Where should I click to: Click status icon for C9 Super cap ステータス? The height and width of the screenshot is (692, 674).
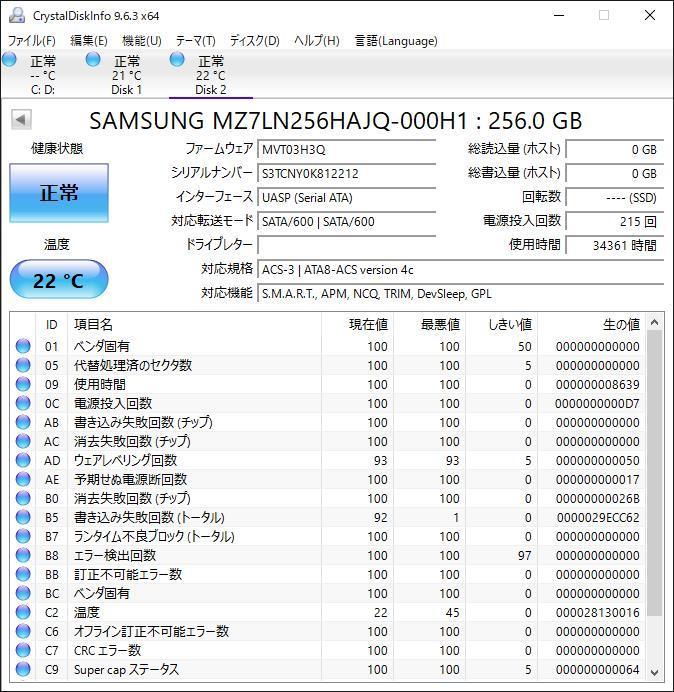(x=23, y=669)
